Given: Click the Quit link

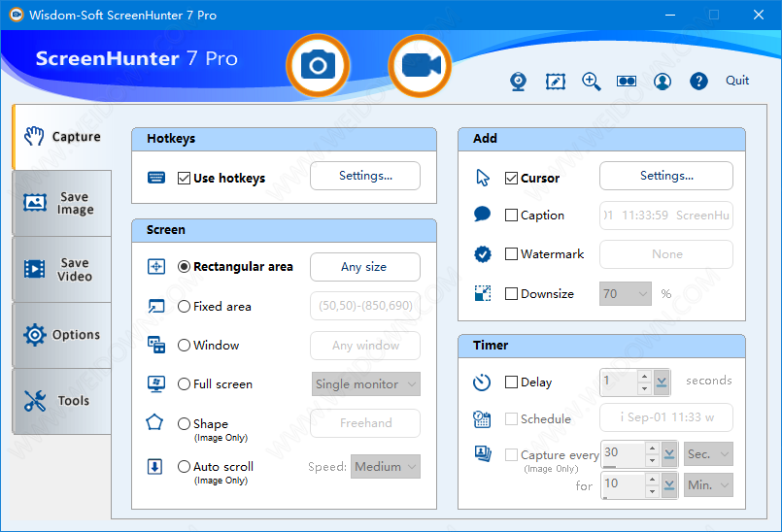Looking at the screenshot, I should point(737,81).
